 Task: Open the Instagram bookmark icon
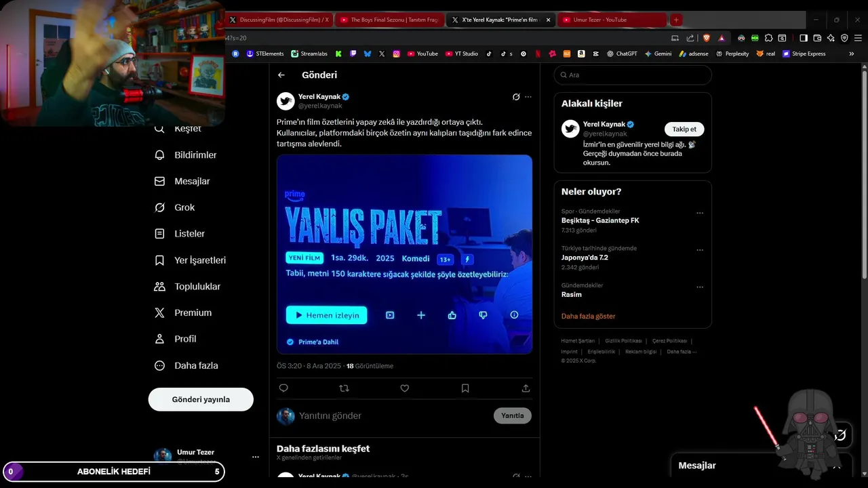397,54
